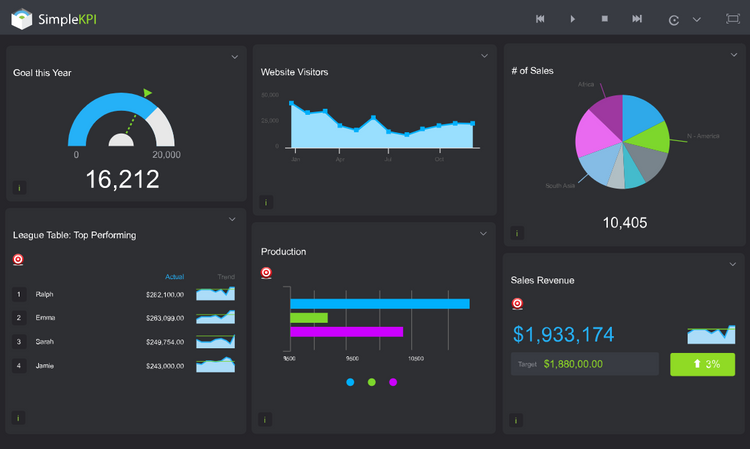Image resolution: width=750 pixels, height=449 pixels.
Task: Click the Sales Revenue target icon
Action: point(517,304)
